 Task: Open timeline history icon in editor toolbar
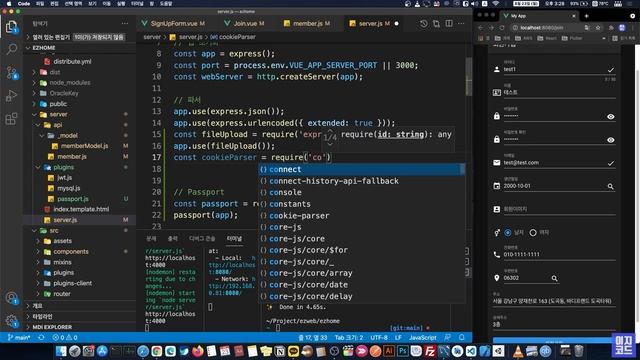click(424, 24)
